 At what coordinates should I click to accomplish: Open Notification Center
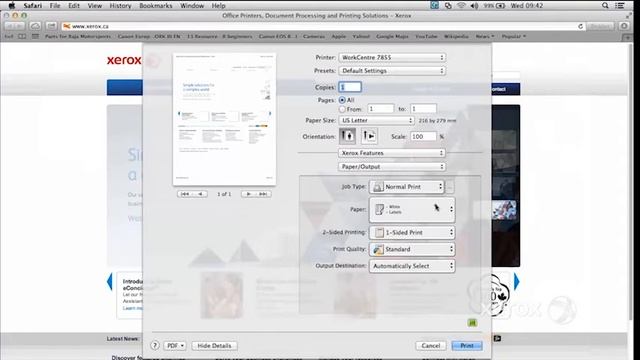[620, 5]
